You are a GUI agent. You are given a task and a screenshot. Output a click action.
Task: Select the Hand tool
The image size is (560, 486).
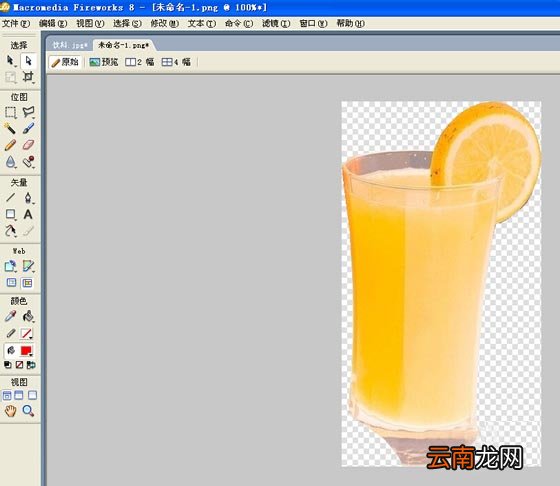[10, 411]
